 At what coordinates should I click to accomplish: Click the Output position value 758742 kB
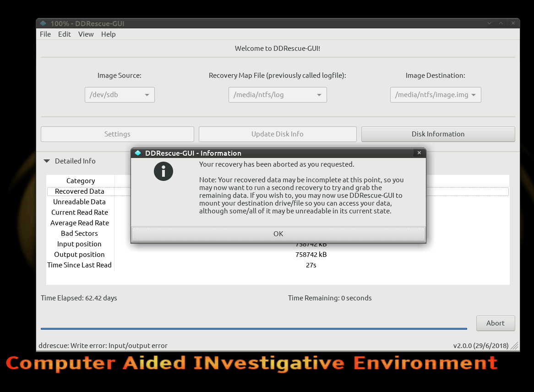pos(311,255)
